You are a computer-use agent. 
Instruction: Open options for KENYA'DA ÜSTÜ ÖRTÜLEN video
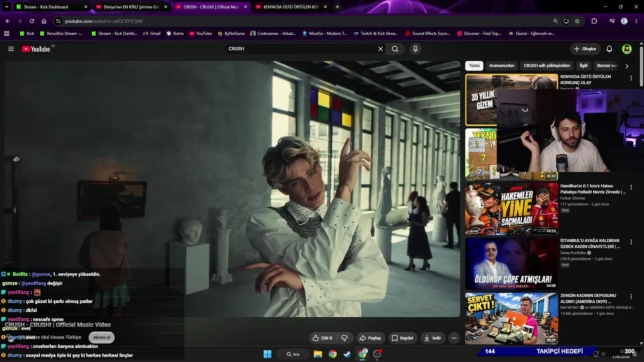631,78
